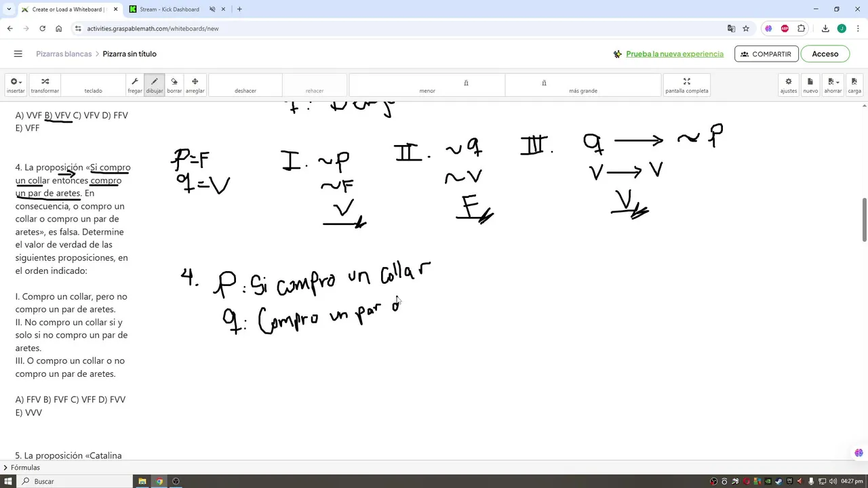
Task: Decrease size with menor button
Action: click(x=427, y=85)
